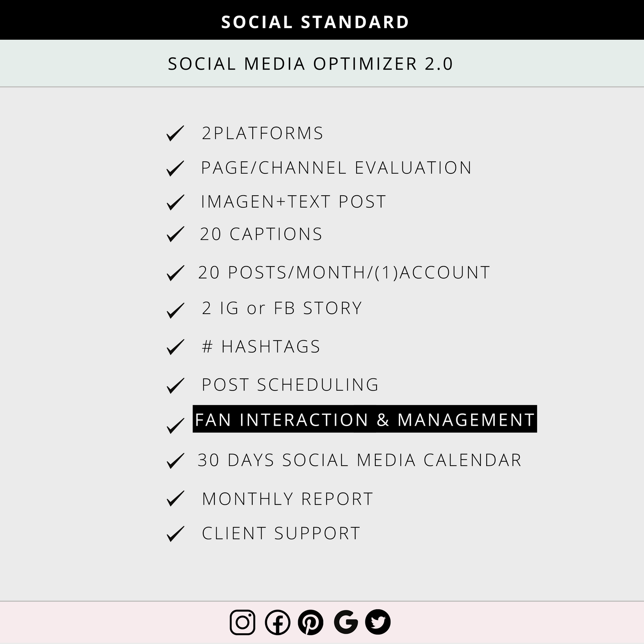Click checkmark beside CLIENT SUPPORT
This screenshot has height=644, width=644.
point(175,533)
